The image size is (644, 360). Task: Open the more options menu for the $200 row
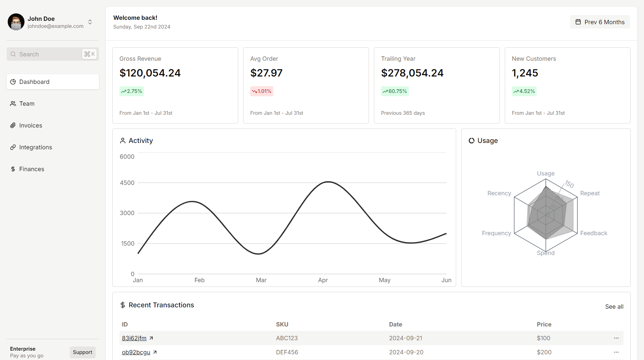click(616, 352)
